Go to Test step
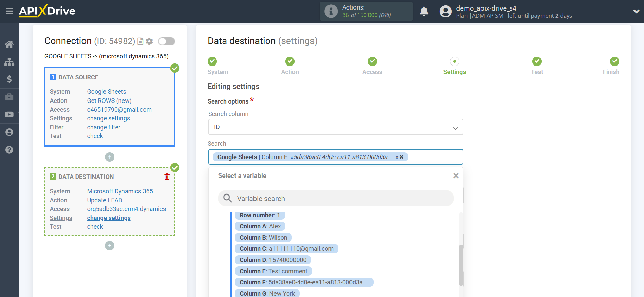 (537, 61)
